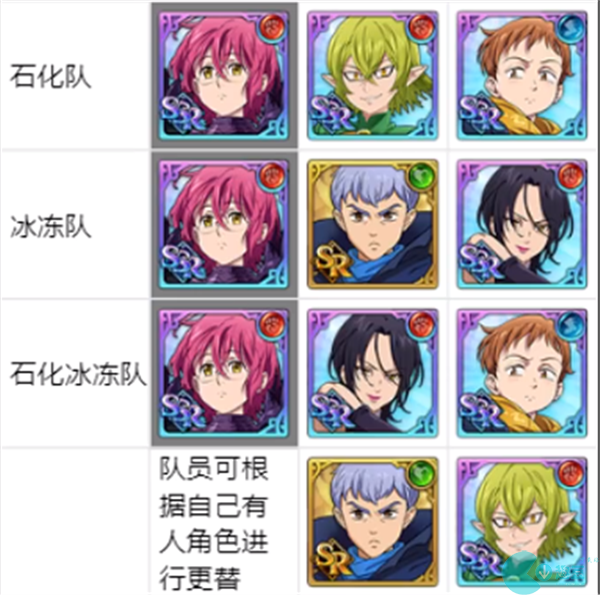Click the 队员可根据自己有人角色进行更替 note text
This screenshot has width=600, height=595.
click(214, 523)
